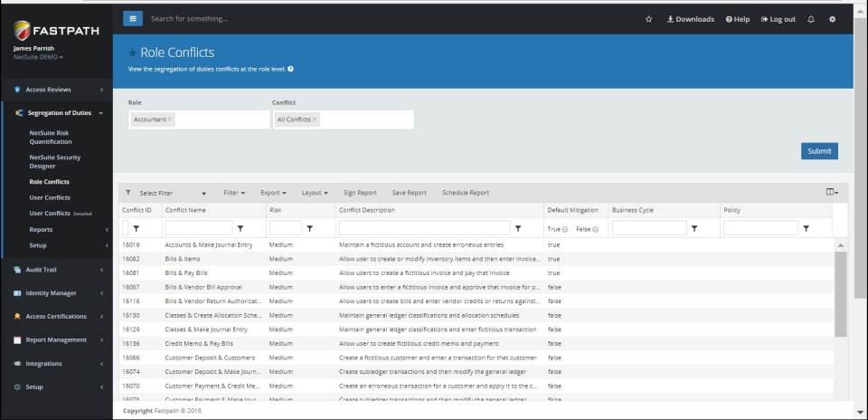Open User Conflicts in the sidebar
Screen dimensions: 868x420
pyautogui.click(x=50, y=198)
